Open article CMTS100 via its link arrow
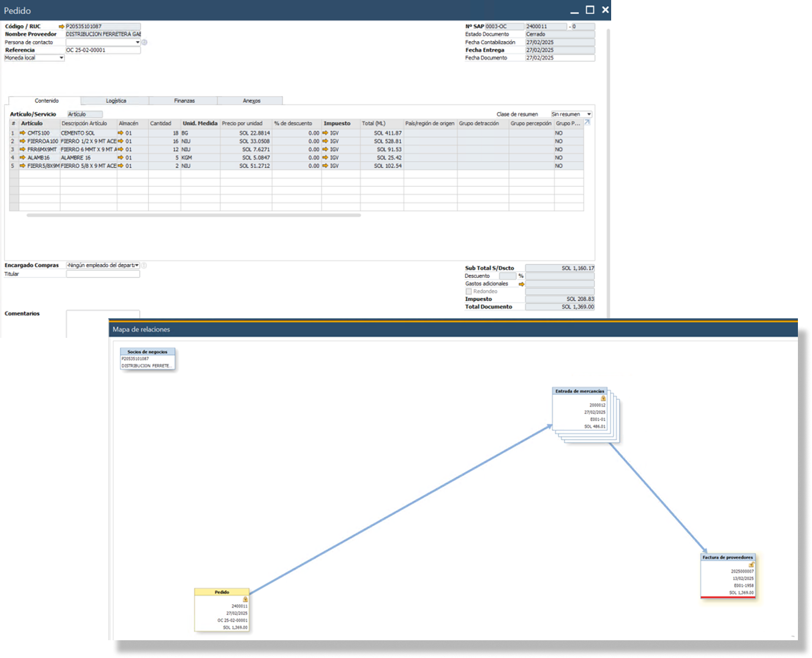The image size is (812, 658). (23, 133)
